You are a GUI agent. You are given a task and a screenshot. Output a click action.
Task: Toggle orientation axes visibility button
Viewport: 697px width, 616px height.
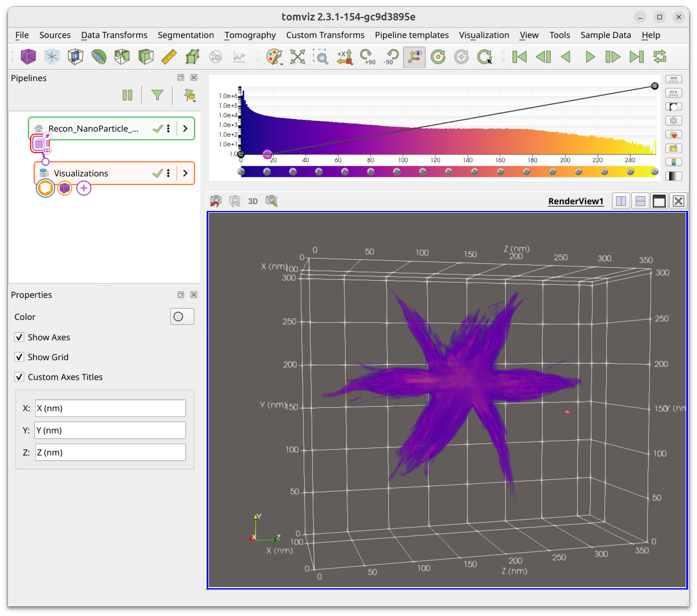(x=414, y=56)
